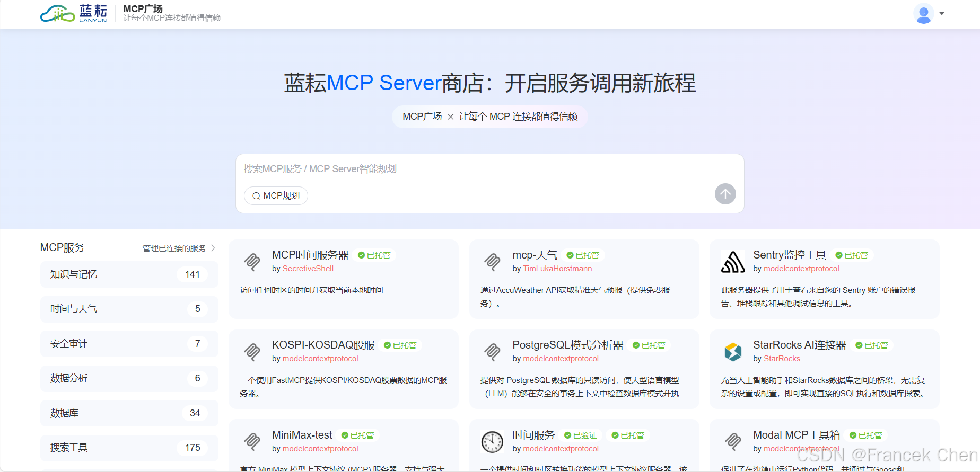Screen dimensions: 980x472
Task: Expand the dropdown arrow beside avatar
Action: (942, 14)
